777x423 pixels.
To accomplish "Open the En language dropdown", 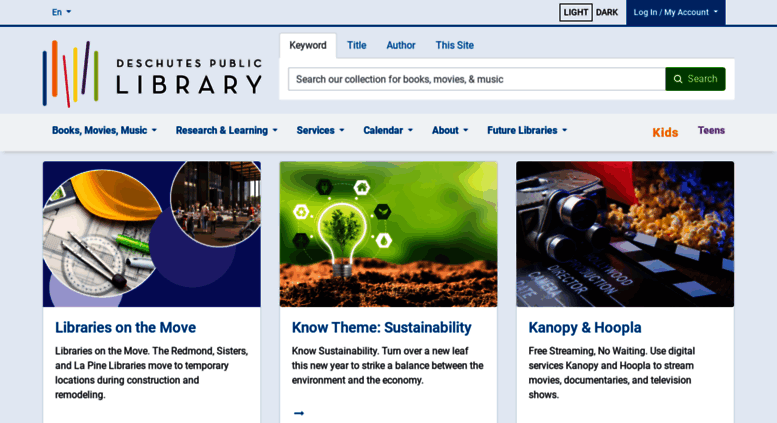I will [61, 12].
